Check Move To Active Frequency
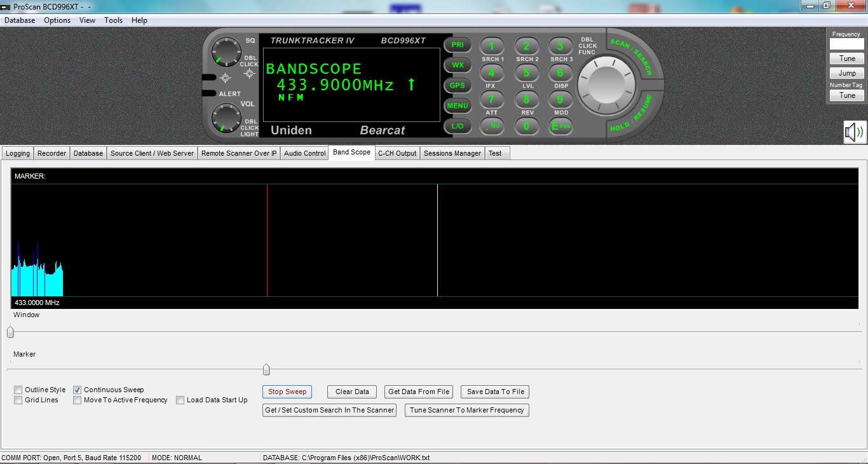This screenshot has height=464, width=868. [x=77, y=400]
